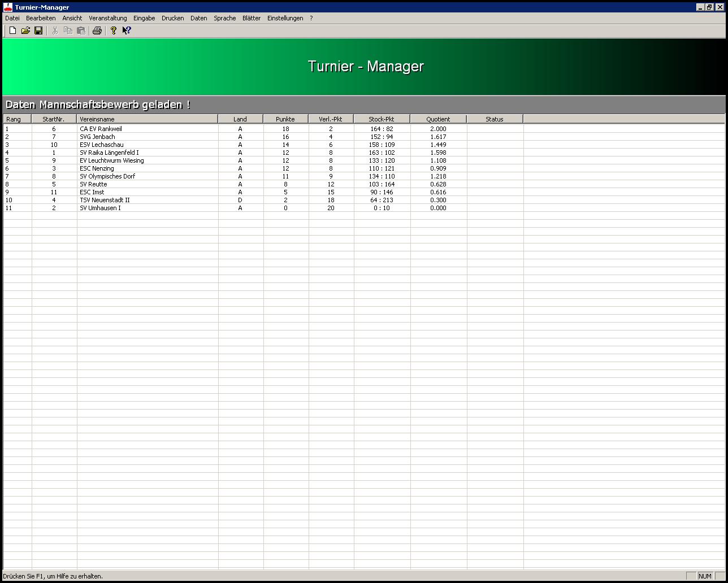Select SV Raika Längenfeld I entry
This screenshot has width=728, height=583.
109,153
